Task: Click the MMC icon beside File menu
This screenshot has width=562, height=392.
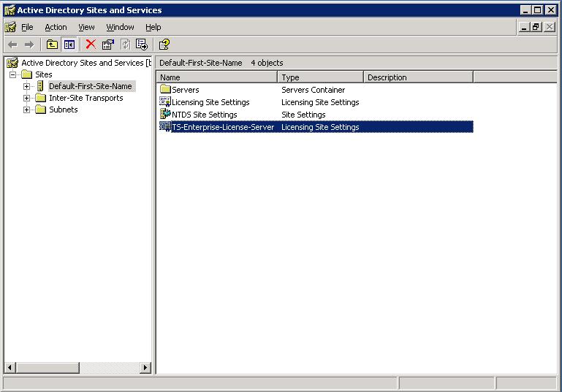Action: (10, 27)
